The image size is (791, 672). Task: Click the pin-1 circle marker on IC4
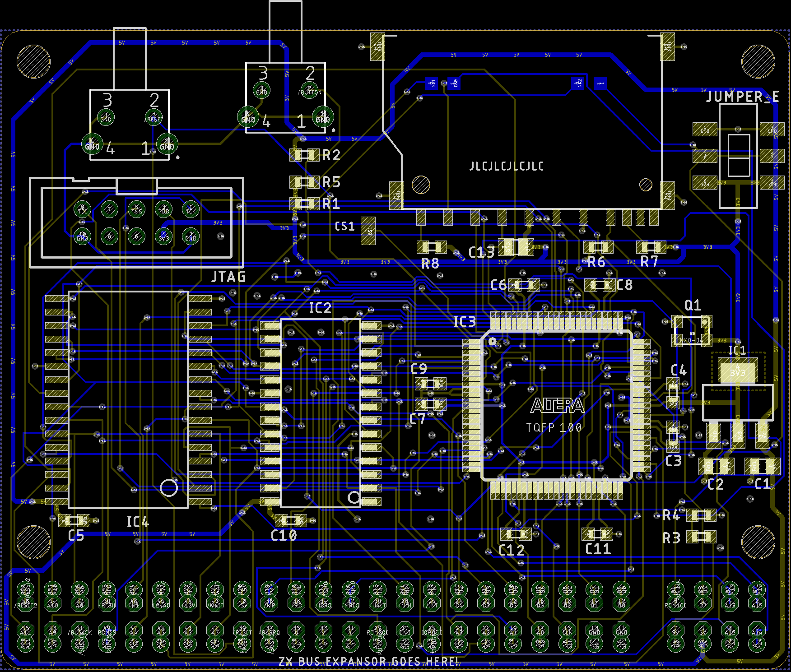[x=169, y=487]
